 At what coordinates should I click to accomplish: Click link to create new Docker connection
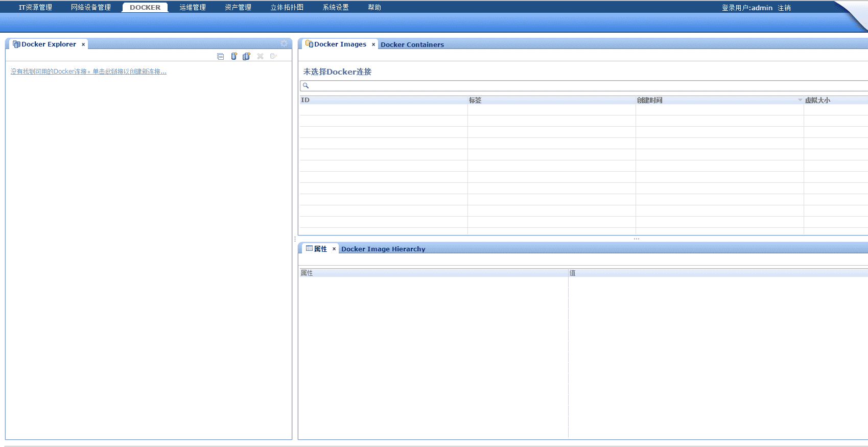[x=88, y=72]
